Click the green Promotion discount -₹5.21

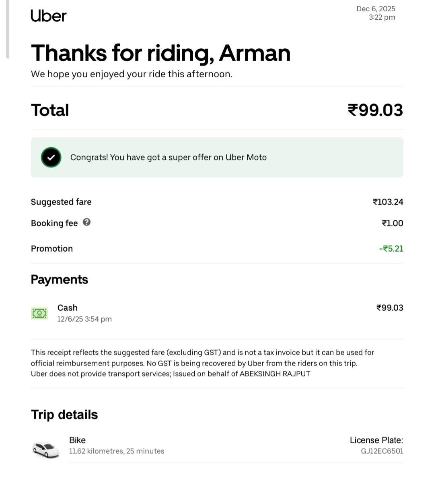[391, 249]
